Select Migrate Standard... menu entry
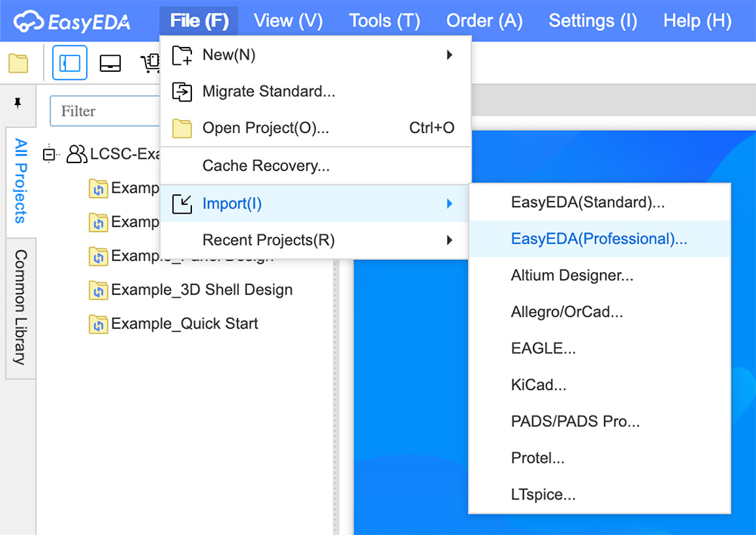Image resolution: width=756 pixels, height=535 pixels. pyautogui.click(x=315, y=91)
